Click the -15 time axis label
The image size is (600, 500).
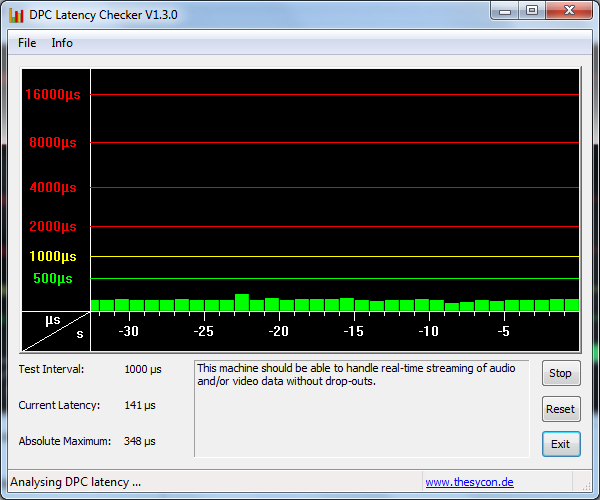(x=354, y=331)
